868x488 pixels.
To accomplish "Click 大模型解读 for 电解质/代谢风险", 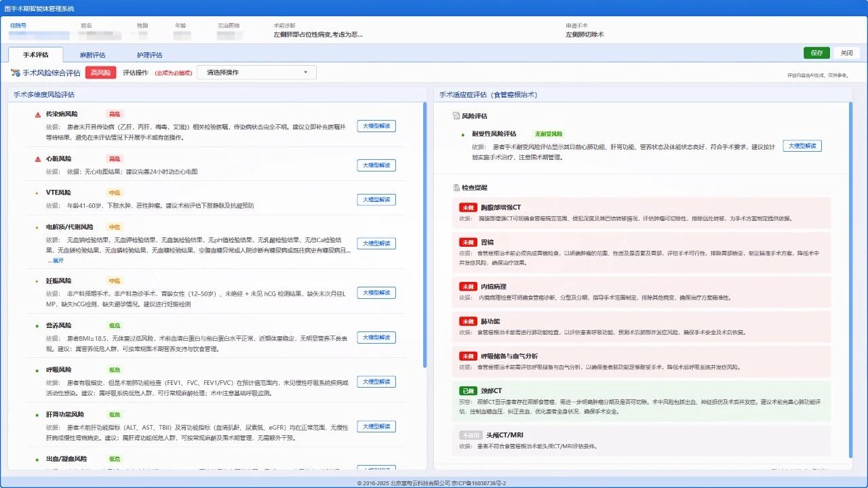I will (x=376, y=243).
